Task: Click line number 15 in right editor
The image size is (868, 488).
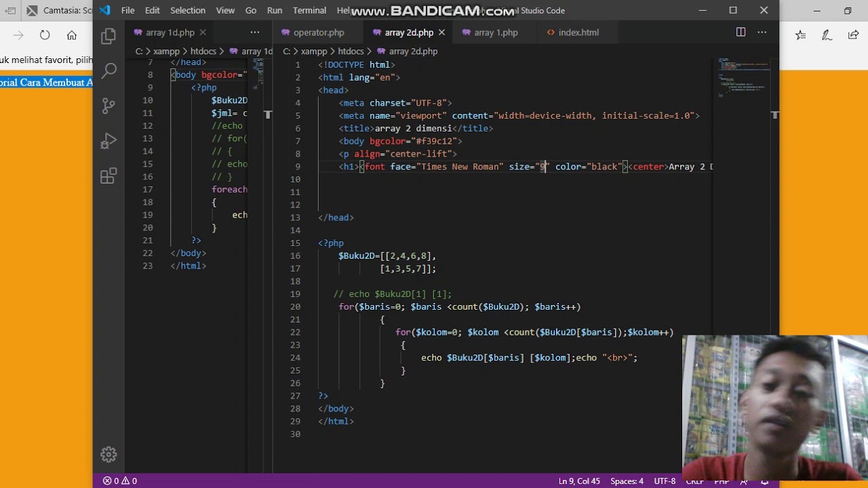Action: click(x=296, y=243)
